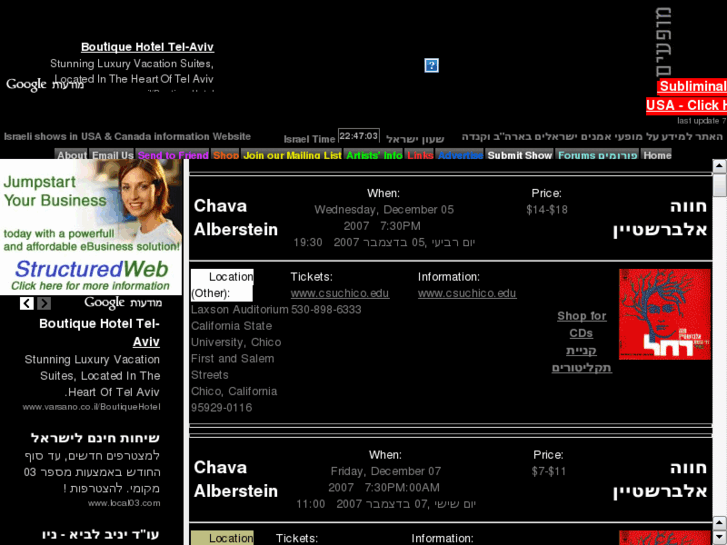Viewport: 727px width, 545px height.
Task: Open the About menu item
Action: pyautogui.click(x=71, y=155)
